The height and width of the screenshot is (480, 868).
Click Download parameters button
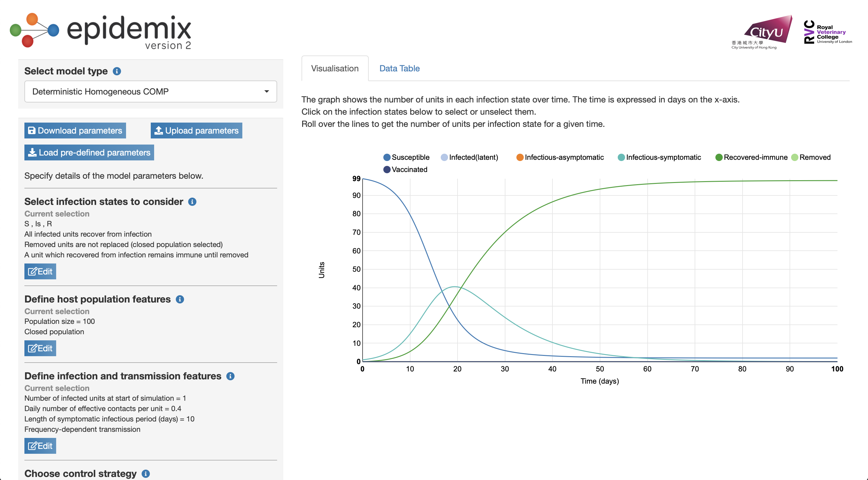tap(75, 131)
